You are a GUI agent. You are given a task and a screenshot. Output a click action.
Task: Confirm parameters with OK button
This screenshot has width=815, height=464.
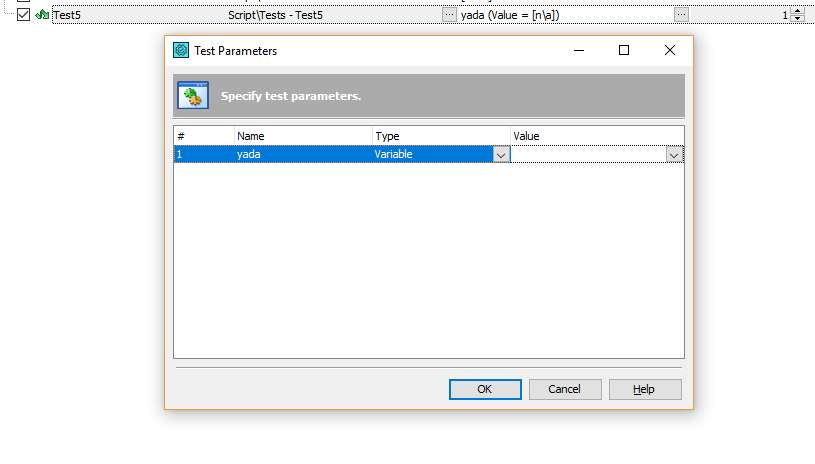click(x=485, y=389)
